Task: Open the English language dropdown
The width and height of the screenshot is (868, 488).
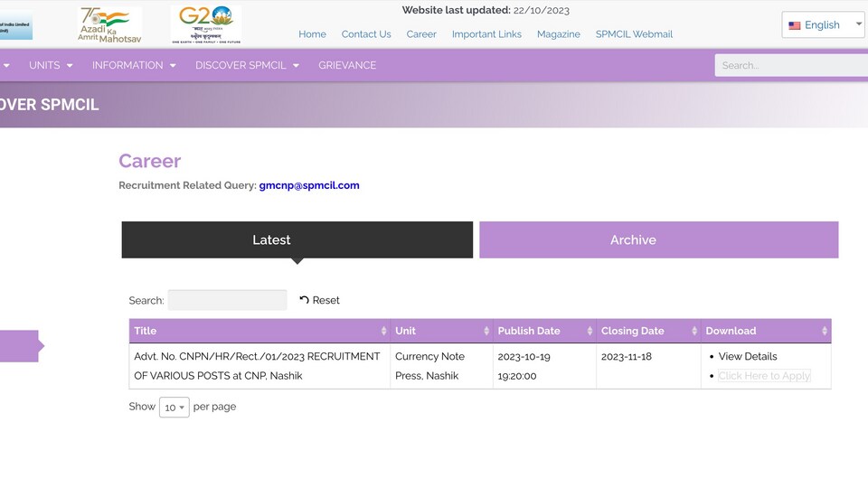Action: tap(825, 25)
